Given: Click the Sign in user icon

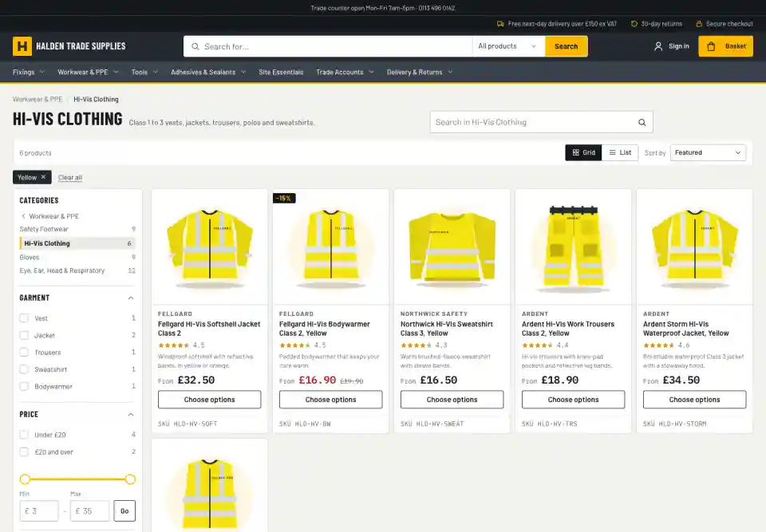Looking at the screenshot, I should point(658,46).
